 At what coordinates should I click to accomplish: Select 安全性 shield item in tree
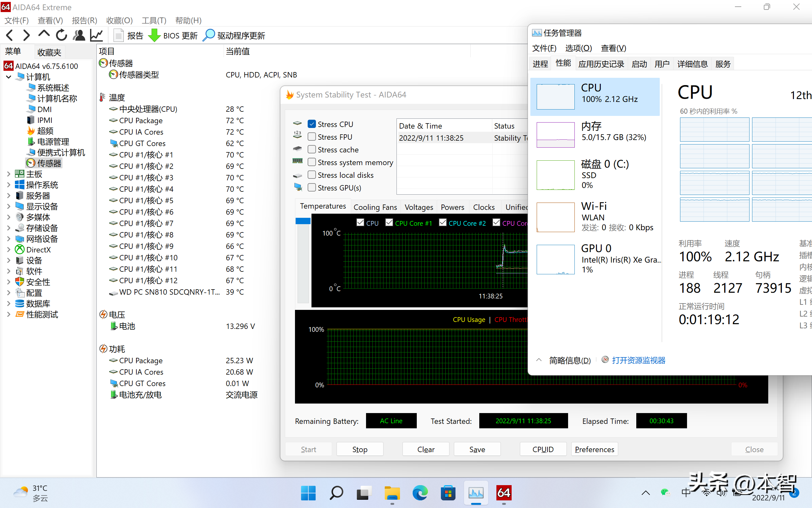coord(33,282)
